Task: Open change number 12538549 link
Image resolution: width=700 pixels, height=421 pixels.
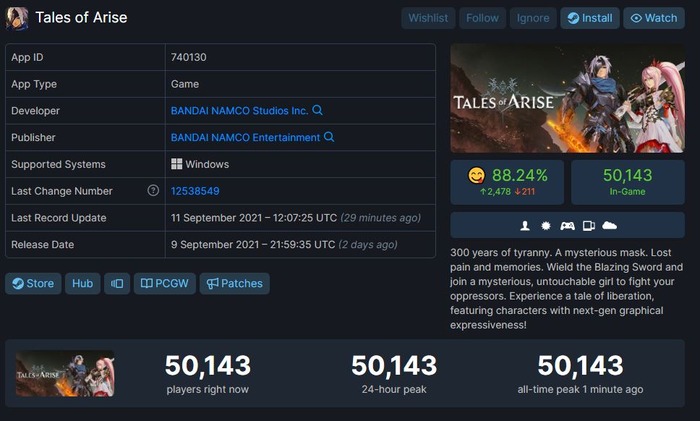Action: click(195, 191)
